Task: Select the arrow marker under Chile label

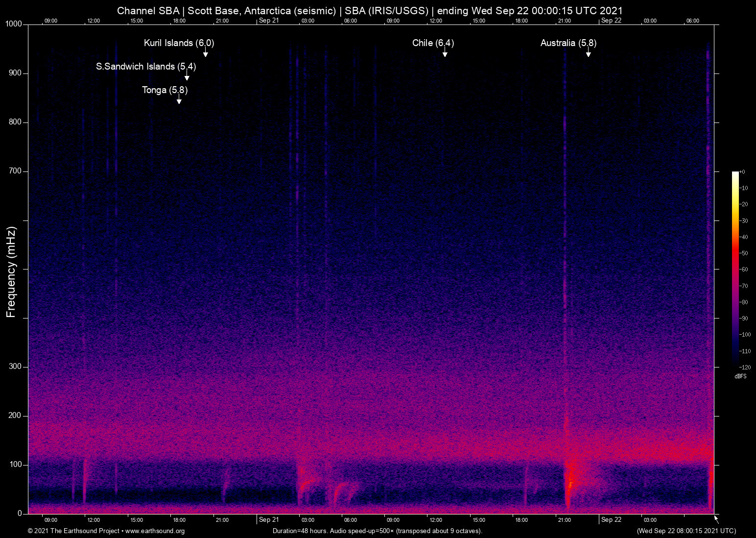Action: point(445,54)
